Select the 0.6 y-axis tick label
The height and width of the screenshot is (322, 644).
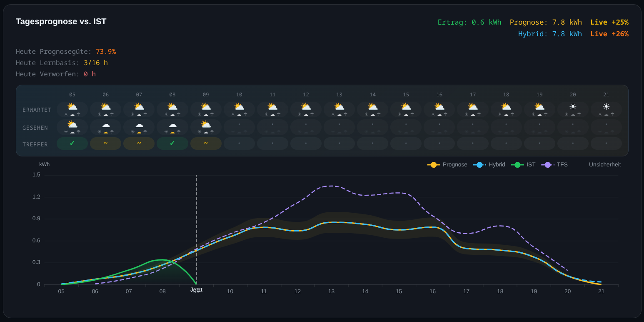(36, 241)
